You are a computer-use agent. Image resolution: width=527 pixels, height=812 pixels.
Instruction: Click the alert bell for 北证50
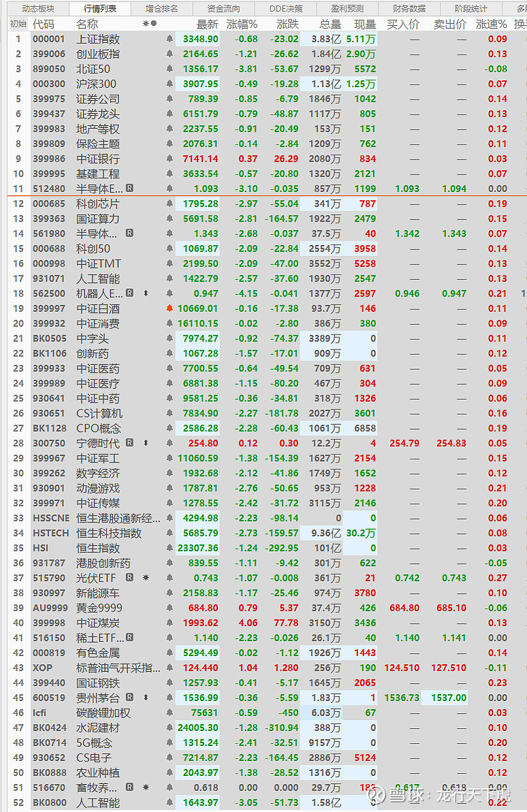(170, 69)
